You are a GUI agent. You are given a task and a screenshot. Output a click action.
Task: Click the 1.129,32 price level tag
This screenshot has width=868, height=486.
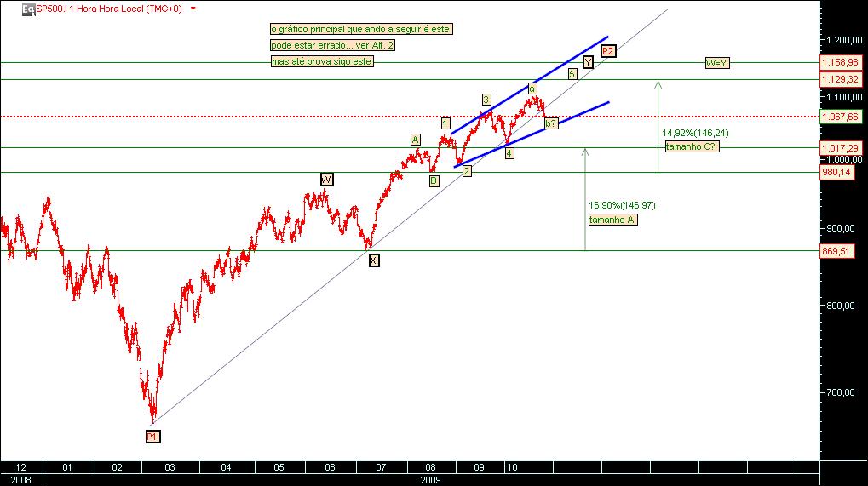840,80
